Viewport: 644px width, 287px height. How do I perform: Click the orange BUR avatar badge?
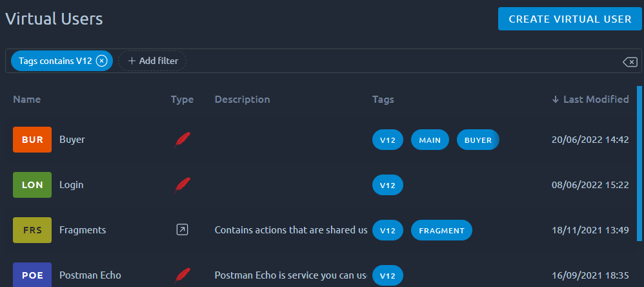click(32, 140)
